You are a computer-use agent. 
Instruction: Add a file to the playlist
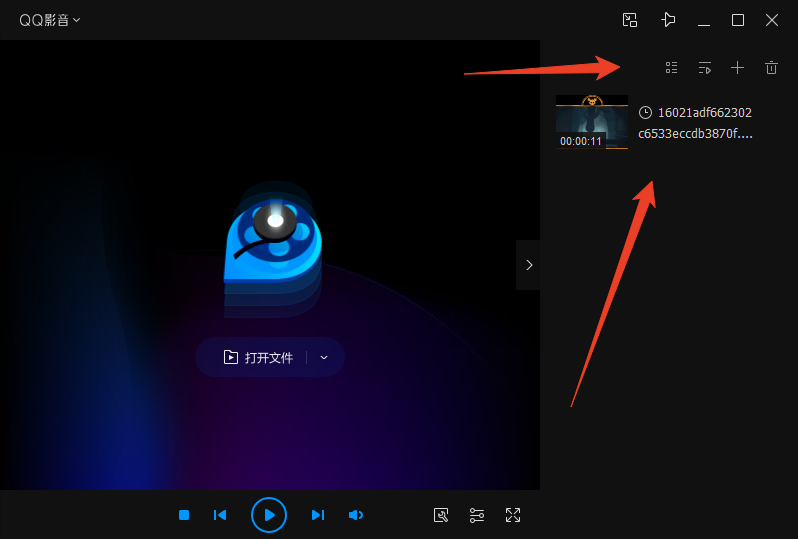point(737,68)
